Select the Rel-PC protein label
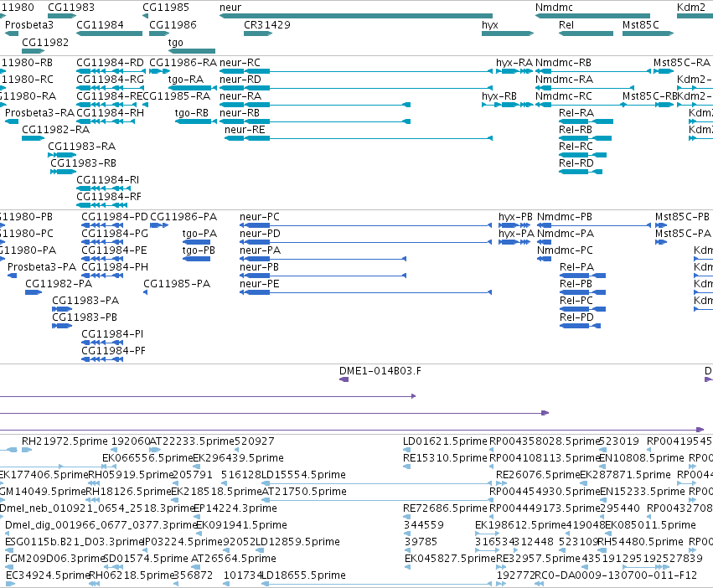The width and height of the screenshot is (713, 588). tap(576, 300)
